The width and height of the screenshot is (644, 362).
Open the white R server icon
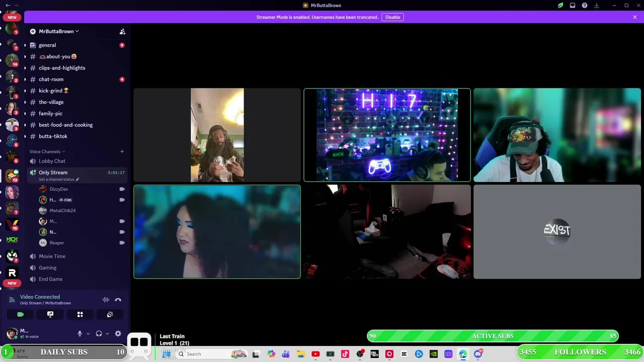coord(12,273)
